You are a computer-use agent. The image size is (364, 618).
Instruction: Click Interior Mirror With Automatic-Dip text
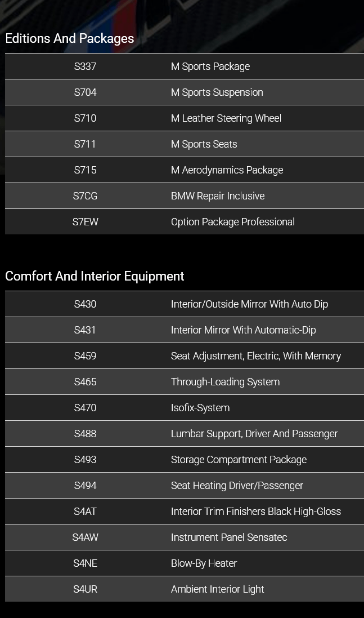pyautogui.click(x=243, y=330)
